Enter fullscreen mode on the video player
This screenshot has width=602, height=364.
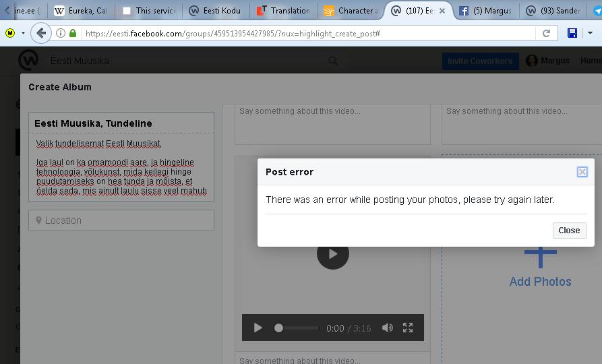click(x=408, y=328)
